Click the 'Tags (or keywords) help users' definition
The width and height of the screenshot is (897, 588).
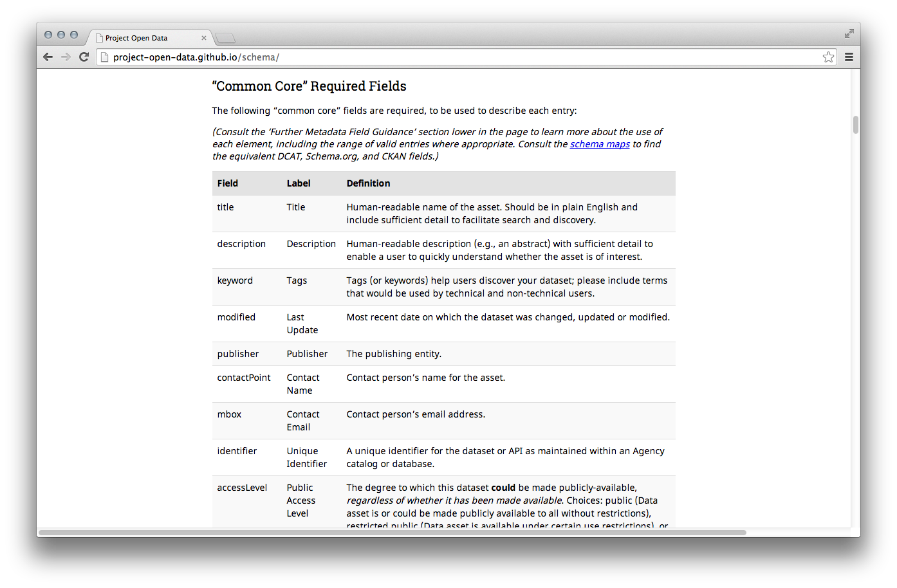pyautogui.click(x=507, y=287)
